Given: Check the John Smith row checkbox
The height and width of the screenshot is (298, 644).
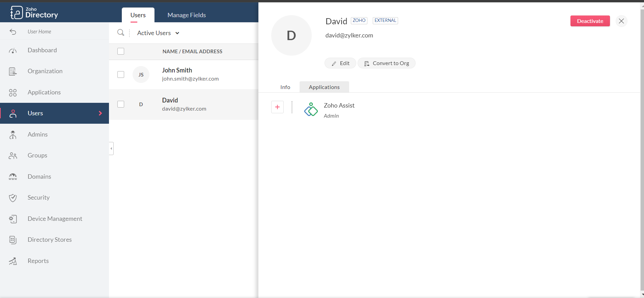Looking at the screenshot, I should [x=121, y=74].
